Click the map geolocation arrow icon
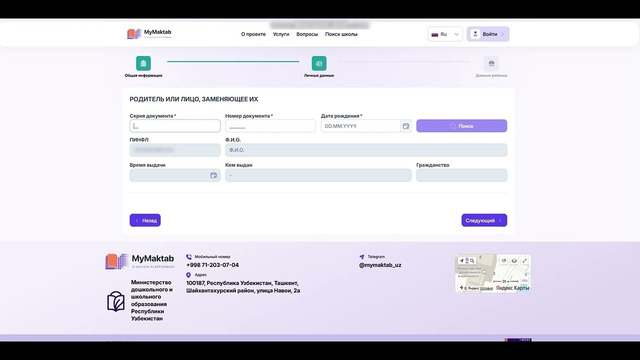The width and height of the screenshot is (640, 360). pos(462,260)
